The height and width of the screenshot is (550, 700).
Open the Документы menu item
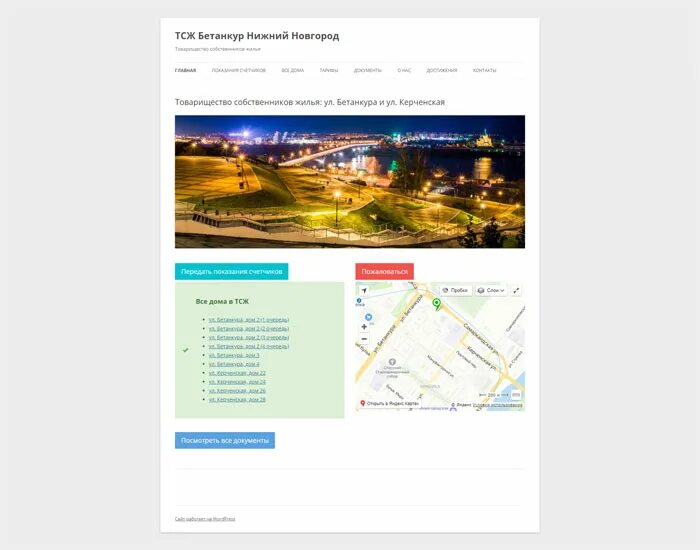point(367,71)
